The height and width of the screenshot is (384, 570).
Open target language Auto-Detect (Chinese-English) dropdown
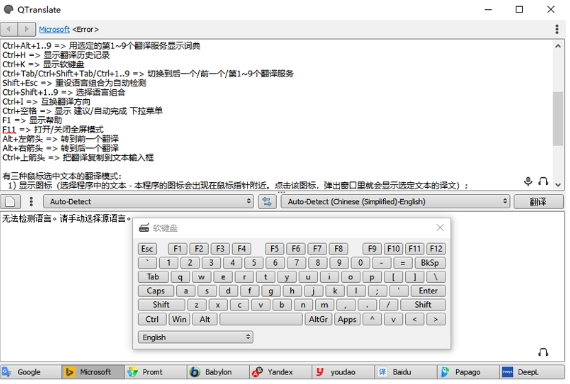[x=395, y=201]
